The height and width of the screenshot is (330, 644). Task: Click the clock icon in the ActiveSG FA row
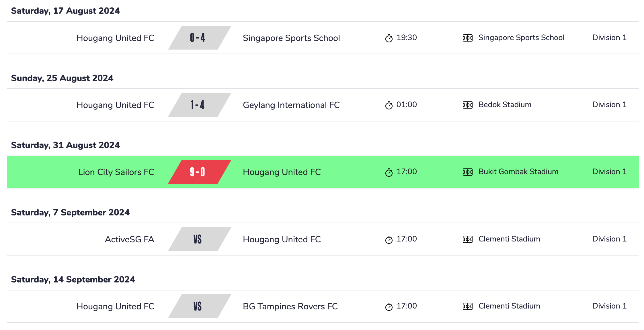389,239
